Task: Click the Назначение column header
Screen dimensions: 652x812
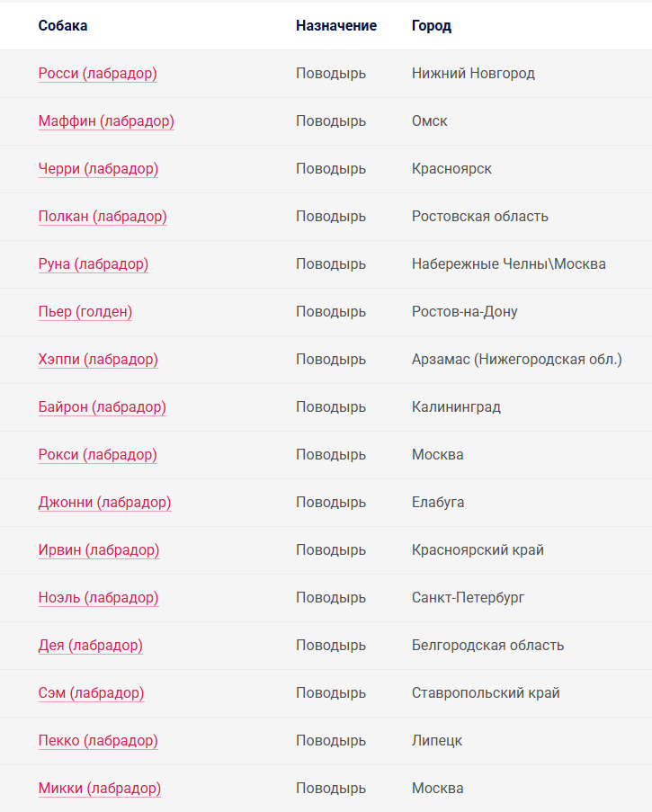Action: click(x=336, y=25)
